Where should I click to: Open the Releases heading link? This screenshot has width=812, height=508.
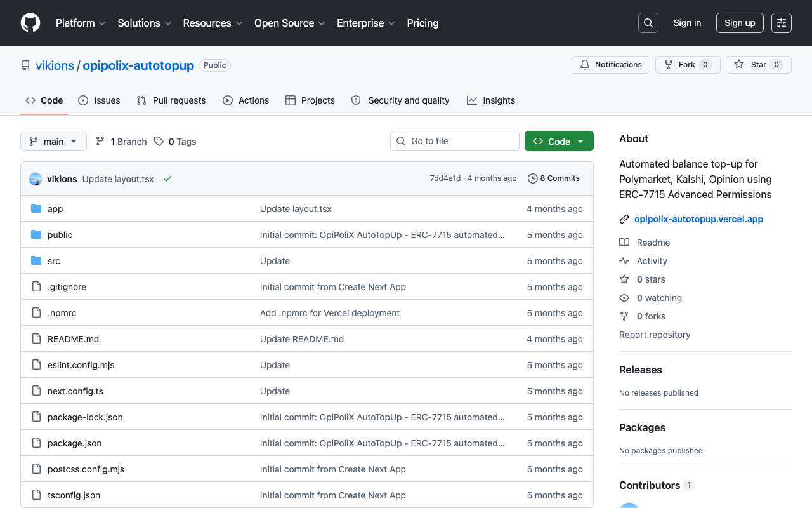641,370
